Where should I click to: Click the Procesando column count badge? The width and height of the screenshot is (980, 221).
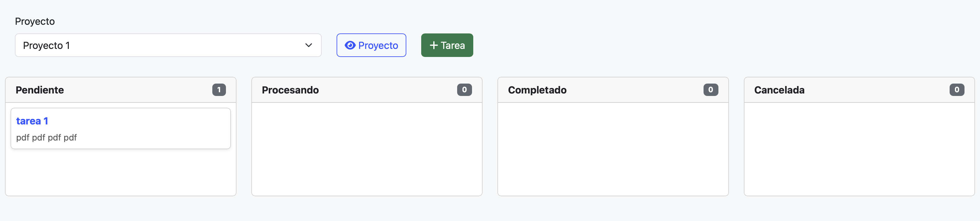[464, 90]
